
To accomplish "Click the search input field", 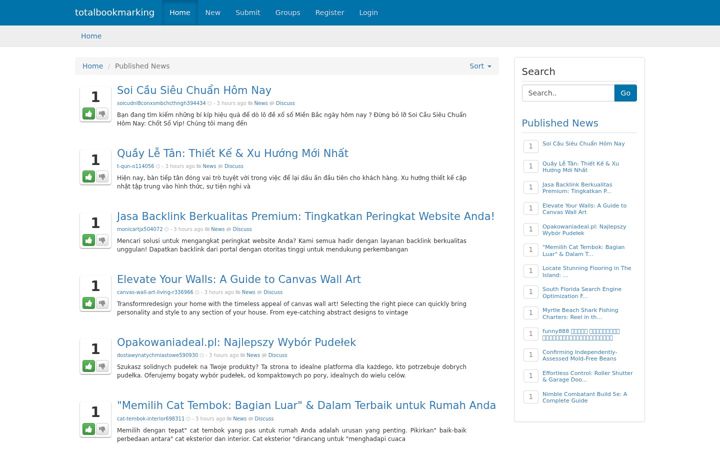I will tap(568, 93).
